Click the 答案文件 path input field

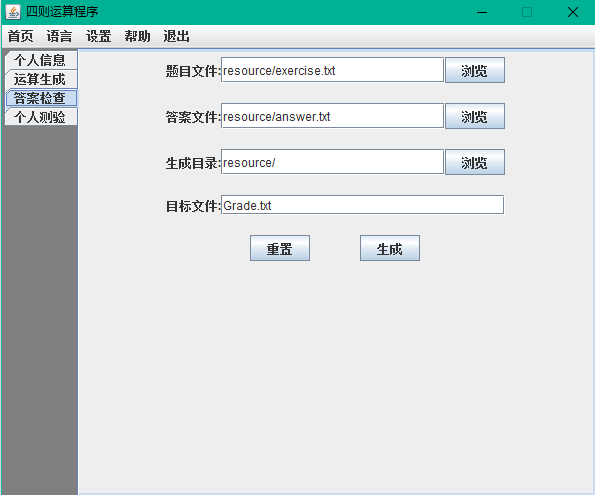point(332,116)
